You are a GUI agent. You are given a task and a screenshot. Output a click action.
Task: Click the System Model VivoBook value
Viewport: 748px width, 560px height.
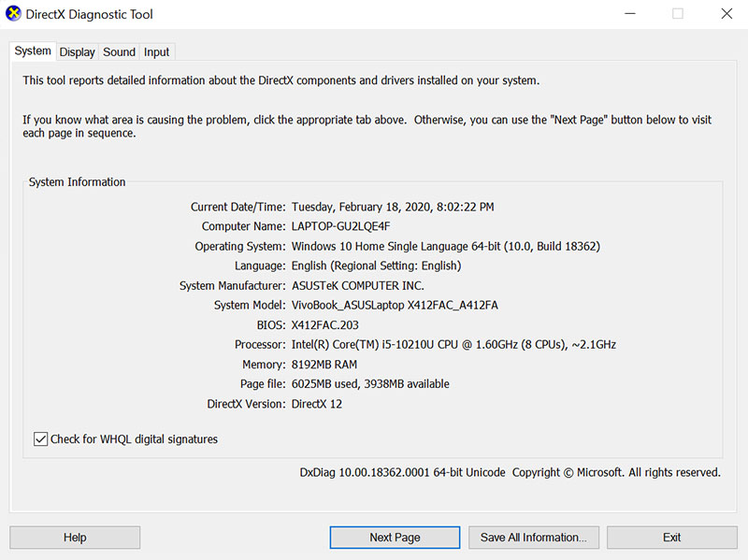(x=395, y=305)
